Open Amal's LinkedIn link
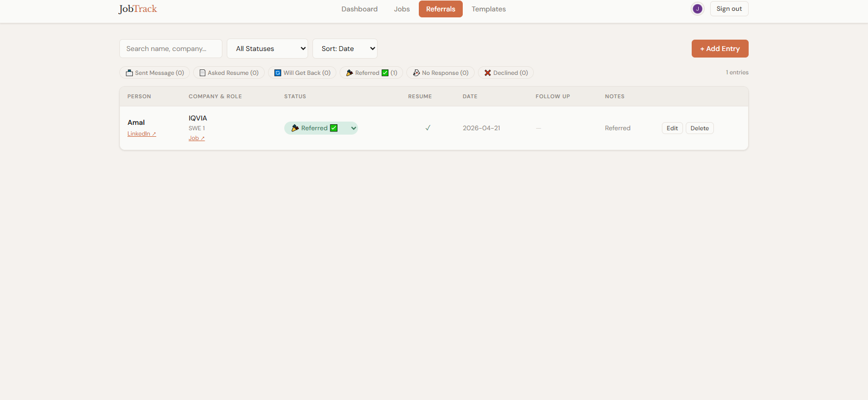Image resolution: width=868 pixels, height=400 pixels. (142, 134)
